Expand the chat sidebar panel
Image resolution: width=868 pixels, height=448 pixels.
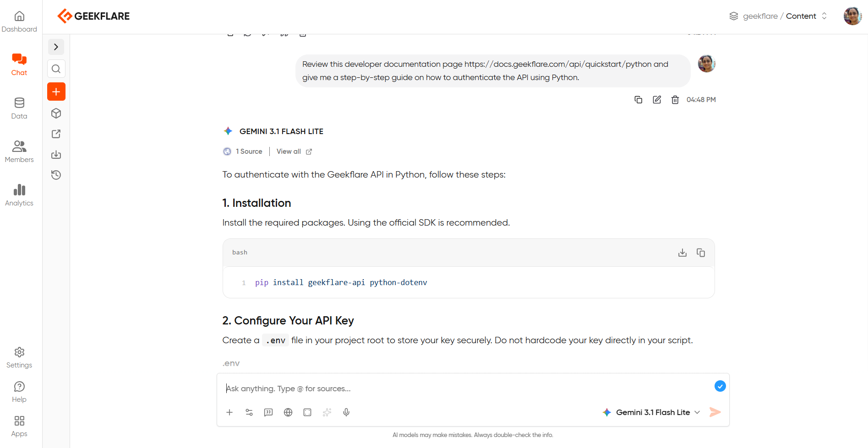click(56, 47)
